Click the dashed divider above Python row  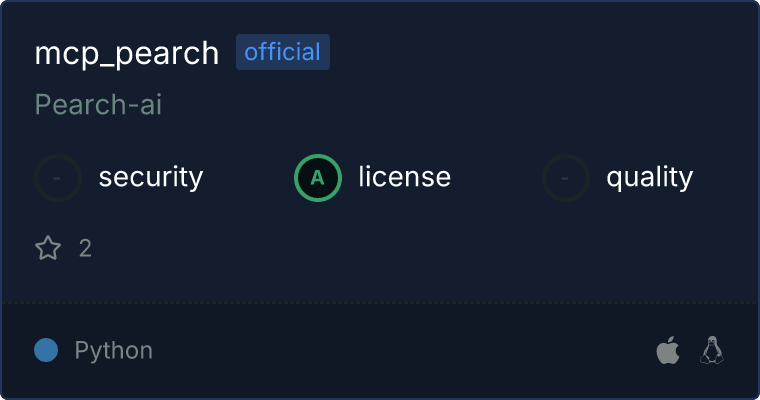point(380,303)
